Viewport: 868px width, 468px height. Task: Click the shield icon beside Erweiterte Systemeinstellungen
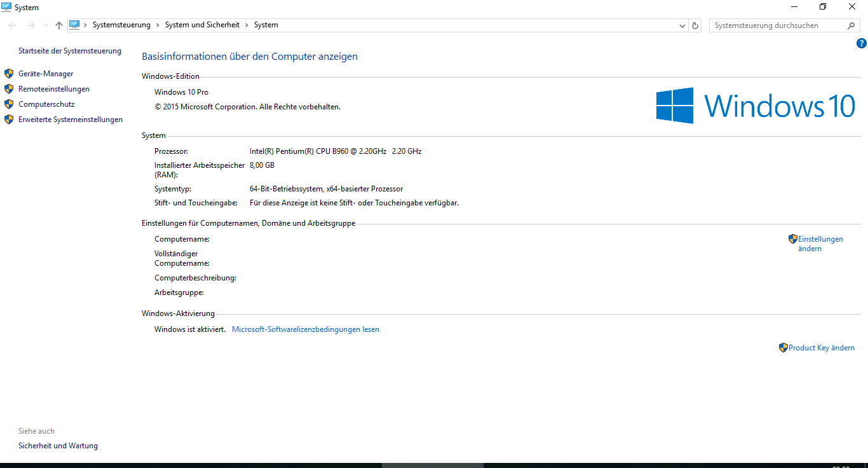[x=9, y=120]
